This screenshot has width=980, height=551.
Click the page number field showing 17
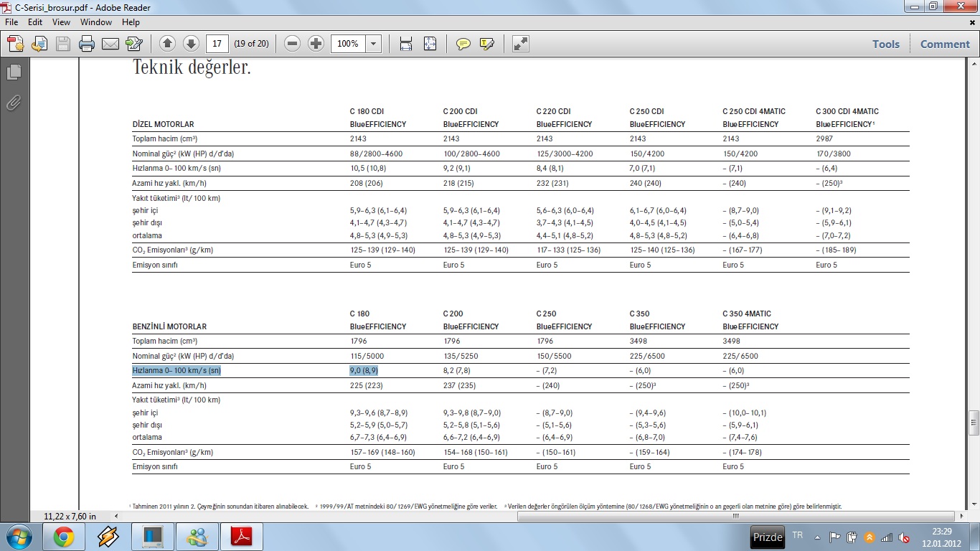pos(217,44)
